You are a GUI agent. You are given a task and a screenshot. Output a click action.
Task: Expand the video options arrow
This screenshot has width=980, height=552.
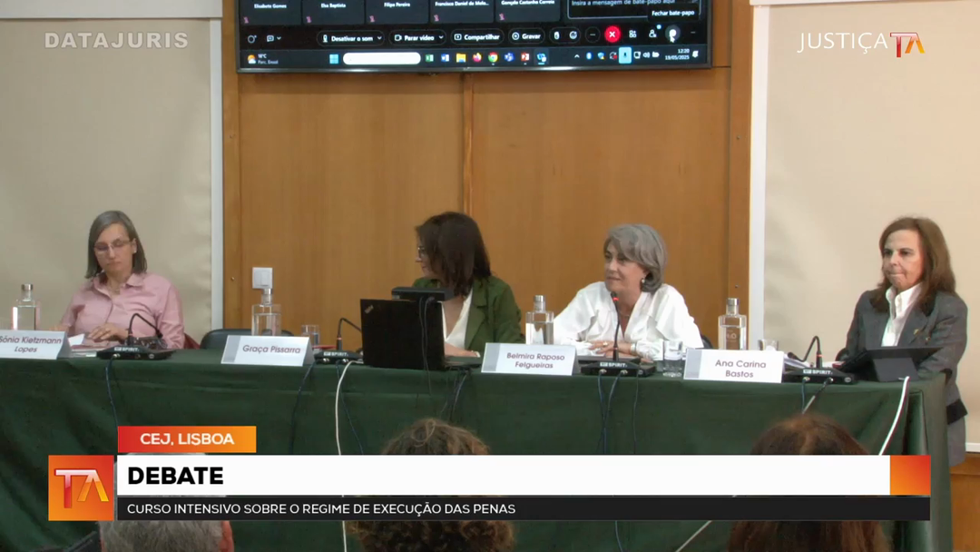point(440,38)
